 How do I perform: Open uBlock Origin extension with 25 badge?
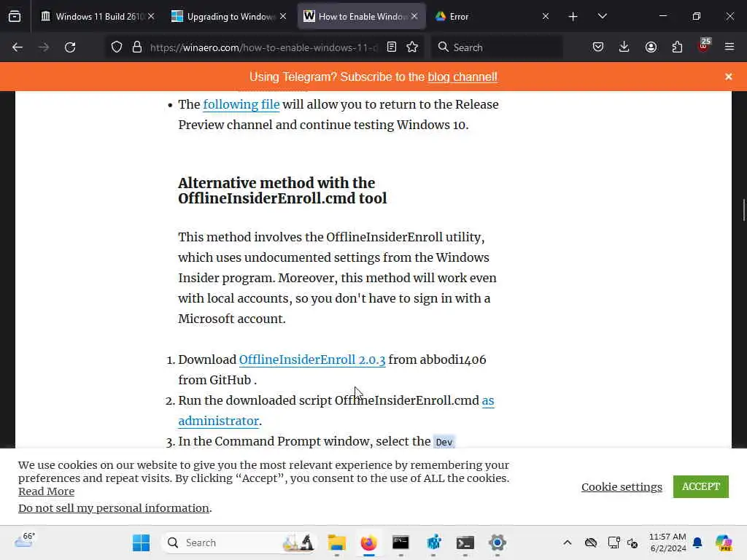point(704,46)
